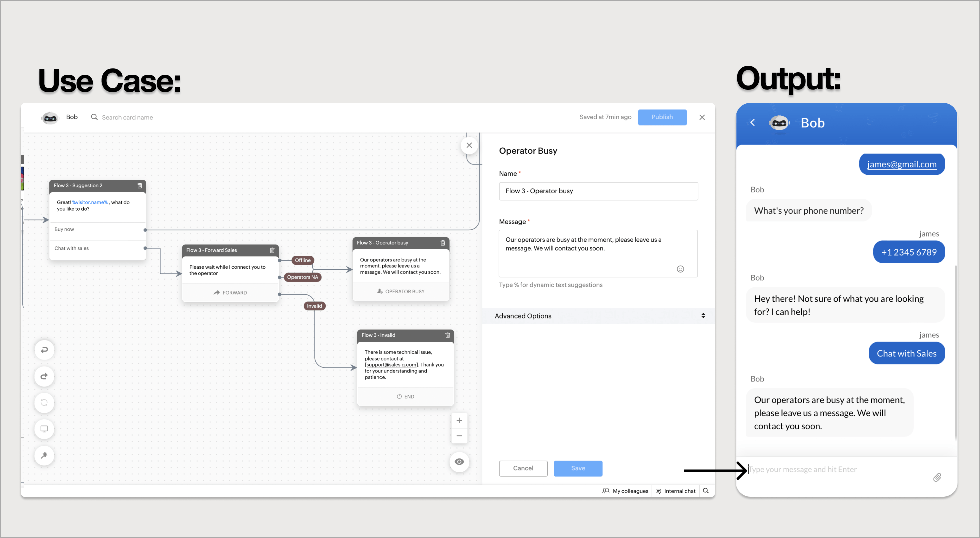Delete the Flow 3 - Forward Sales card
This screenshot has width=980, height=538.
[x=272, y=250]
